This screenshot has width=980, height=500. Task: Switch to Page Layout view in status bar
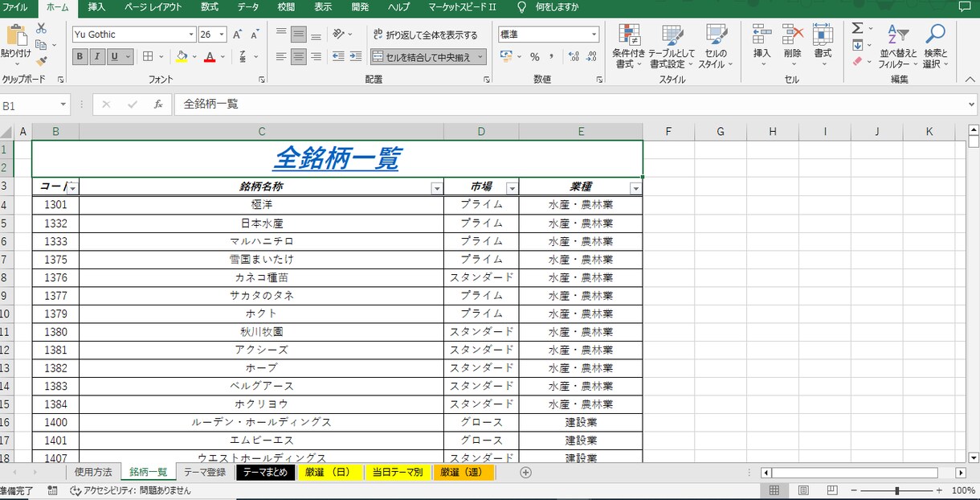pos(803,490)
